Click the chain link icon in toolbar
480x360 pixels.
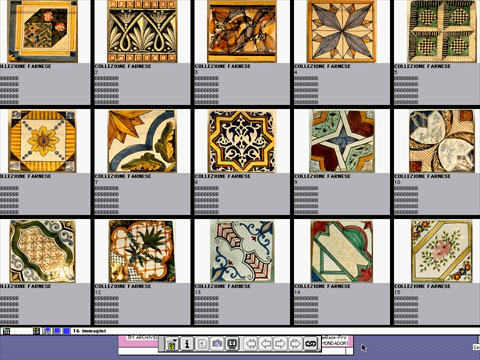coord(311,343)
